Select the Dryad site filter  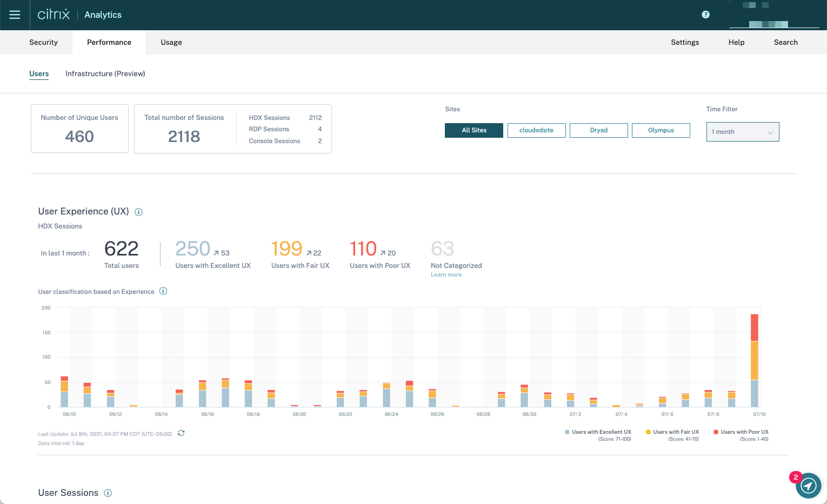pos(598,130)
